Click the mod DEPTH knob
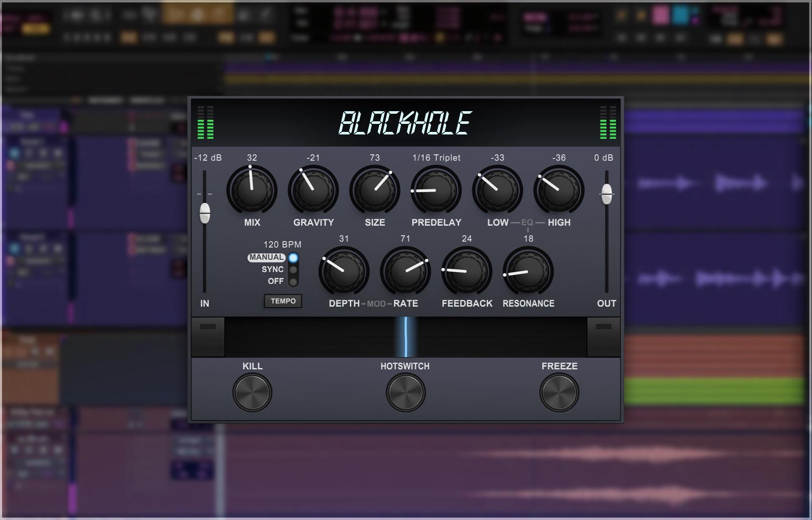This screenshot has width=812, height=520. click(344, 271)
